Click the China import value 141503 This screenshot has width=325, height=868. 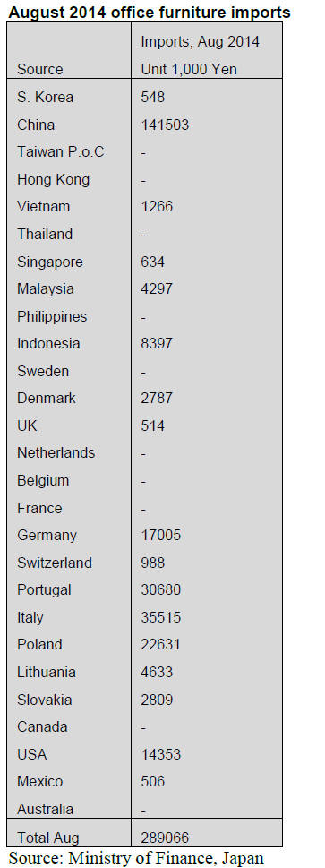coord(165,125)
